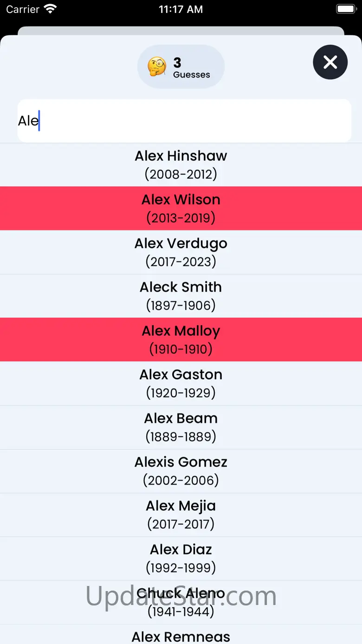Image resolution: width=362 pixels, height=644 pixels.
Task: Pick Alexis Gomez (2002-2006)
Action: point(181,471)
